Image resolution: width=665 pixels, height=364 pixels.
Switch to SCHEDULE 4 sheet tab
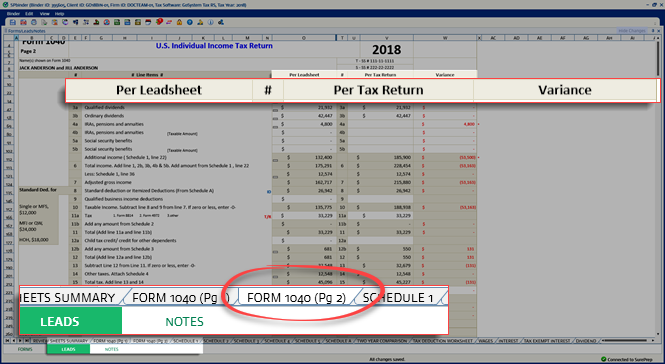pos(277,341)
